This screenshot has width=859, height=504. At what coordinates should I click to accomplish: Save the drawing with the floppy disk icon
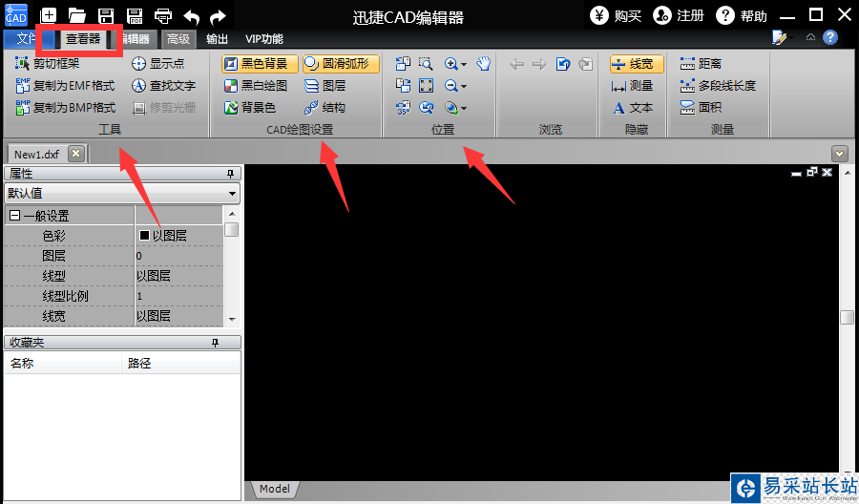pyautogui.click(x=106, y=15)
